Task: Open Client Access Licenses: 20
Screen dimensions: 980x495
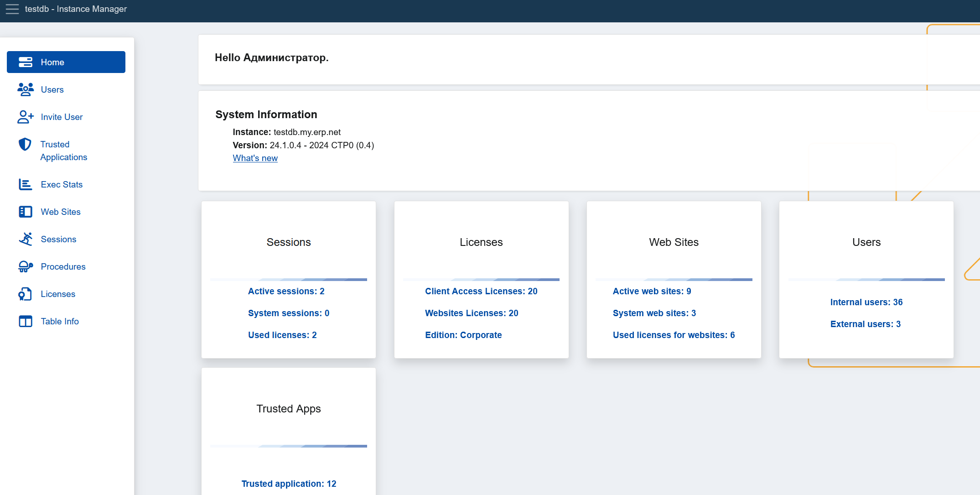Action: point(481,291)
